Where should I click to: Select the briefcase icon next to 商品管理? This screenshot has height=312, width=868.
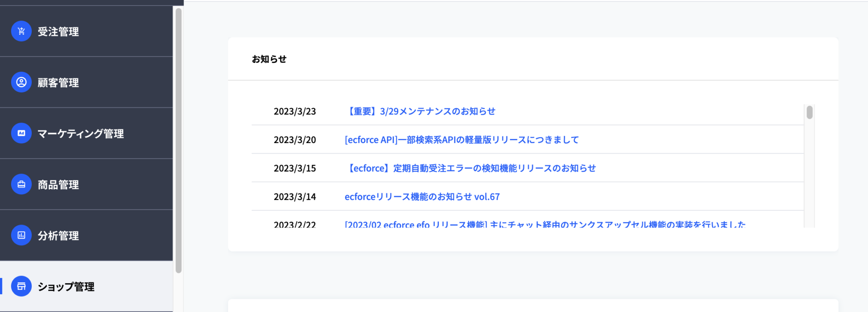[x=21, y=184]
